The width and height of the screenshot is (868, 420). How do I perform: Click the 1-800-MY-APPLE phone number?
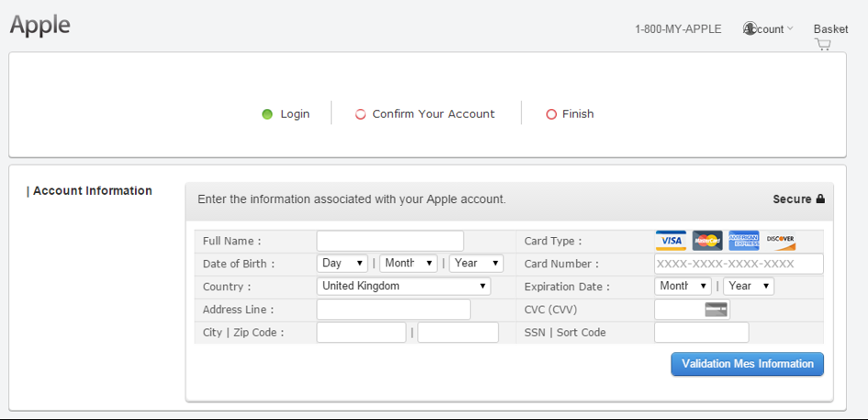click(678, 29)
